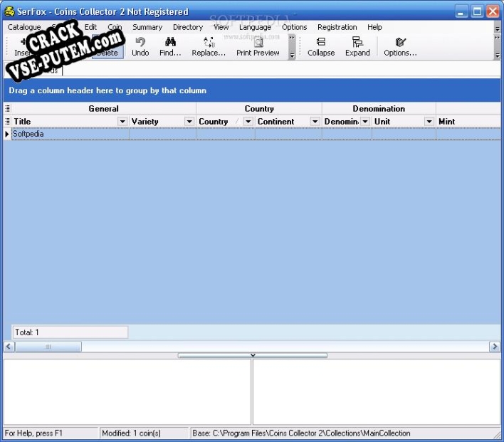Open the Country column filter dropdown

[x=248, y=122]
